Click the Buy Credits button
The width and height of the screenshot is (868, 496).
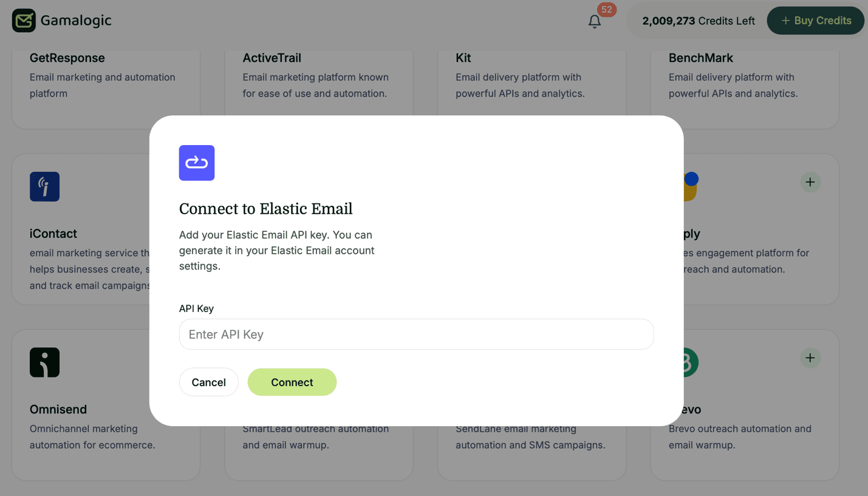815,20
